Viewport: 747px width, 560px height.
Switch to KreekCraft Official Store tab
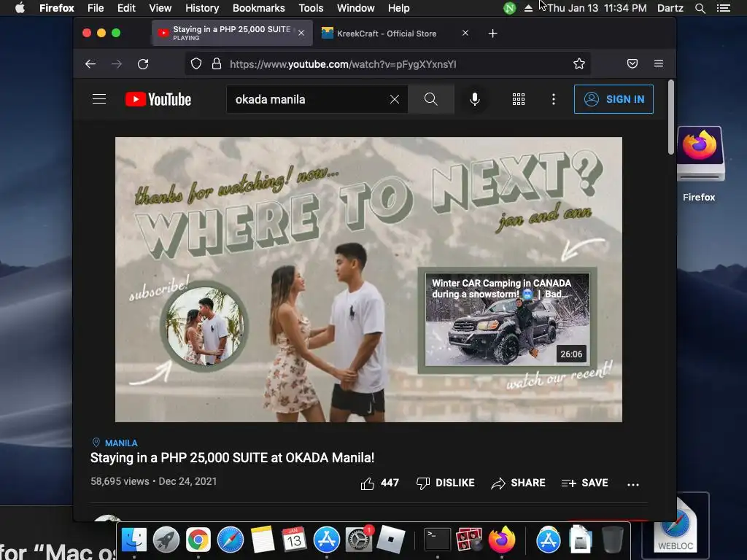[x=387, y=34]
